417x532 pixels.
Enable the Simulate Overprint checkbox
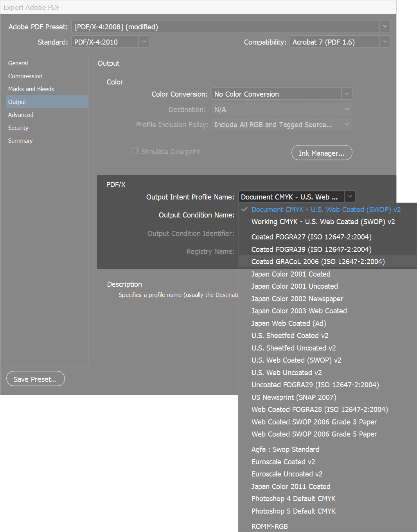(x=134, y=151)
